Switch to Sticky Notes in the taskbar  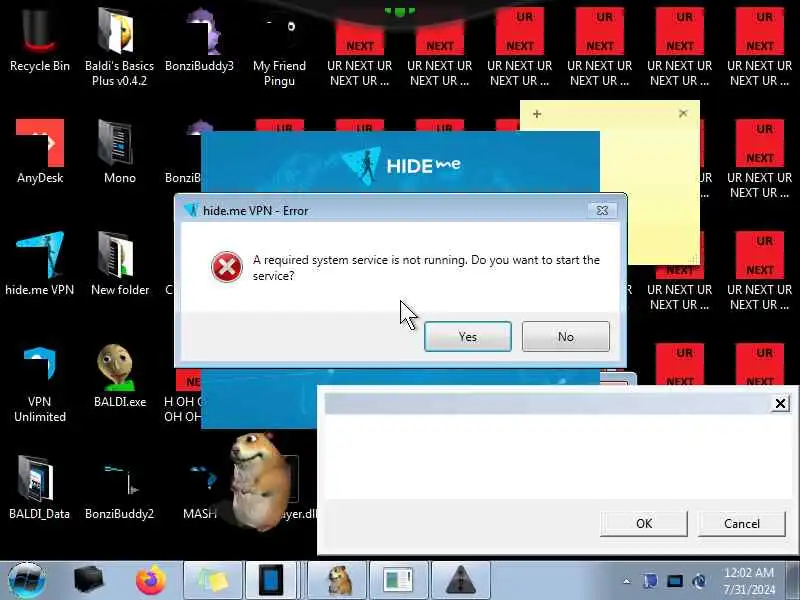[x=213, y=580]
